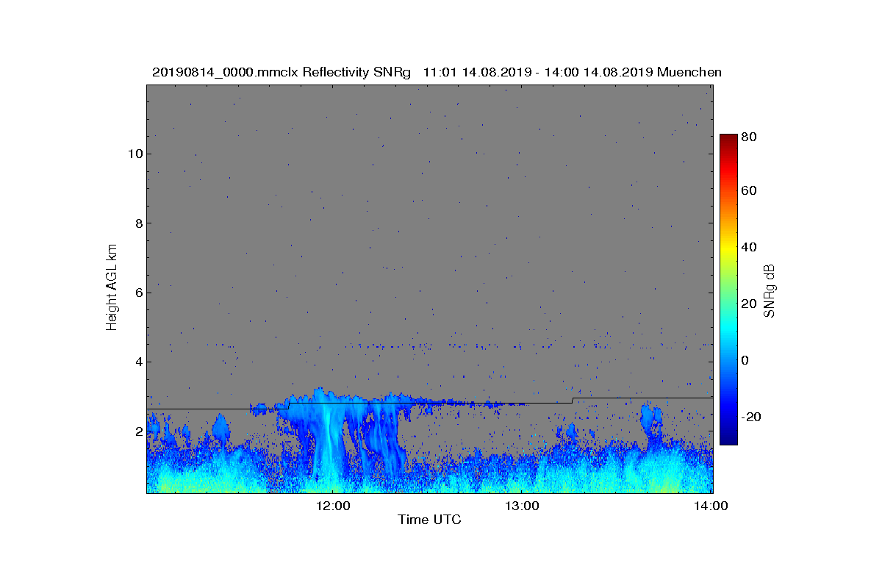The image size is (882, 588).
Task: Click the 'Height AGL km' axis label
Action: 112,289
